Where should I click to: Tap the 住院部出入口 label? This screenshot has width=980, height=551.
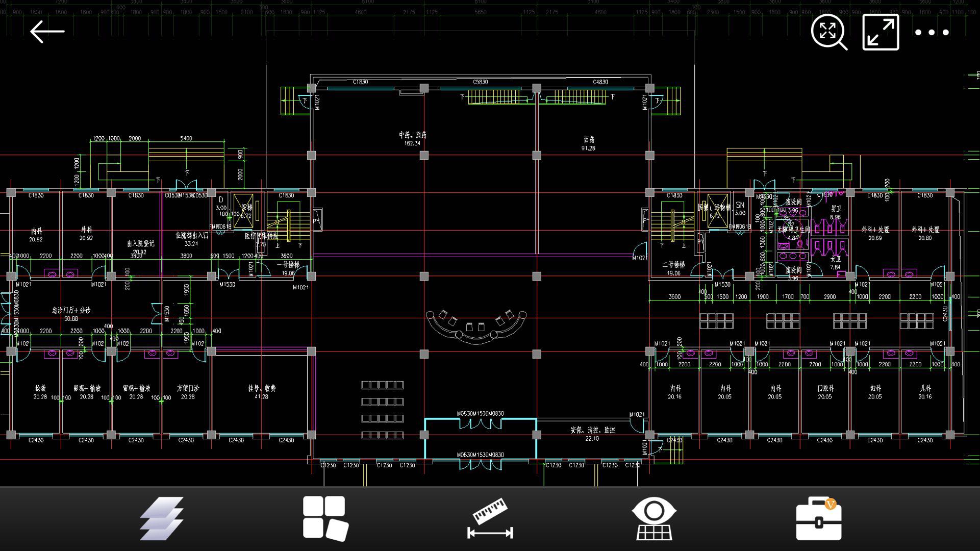click(192, 236)
